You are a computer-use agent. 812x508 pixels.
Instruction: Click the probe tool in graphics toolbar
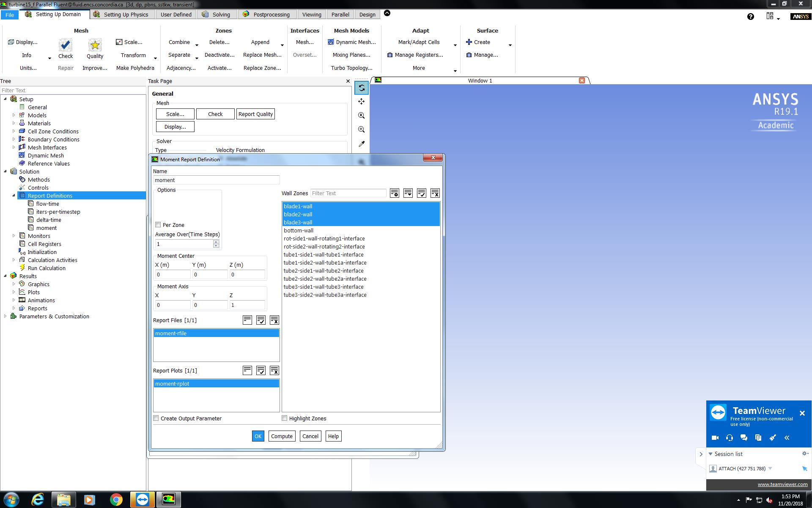click(361, 144)
